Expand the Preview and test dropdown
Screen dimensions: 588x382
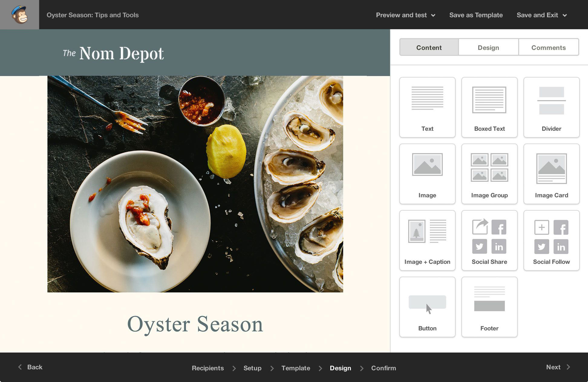(x=405, y=15)
